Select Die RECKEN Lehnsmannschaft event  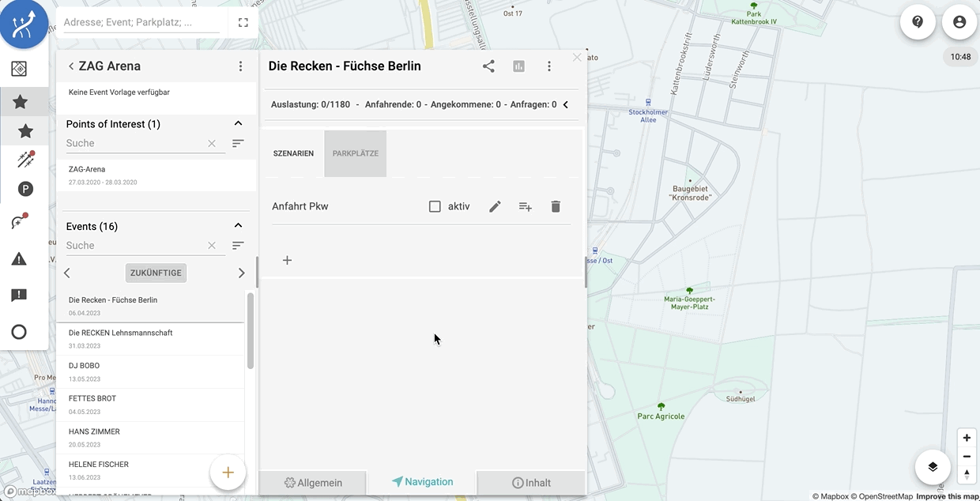click(150, 339)
